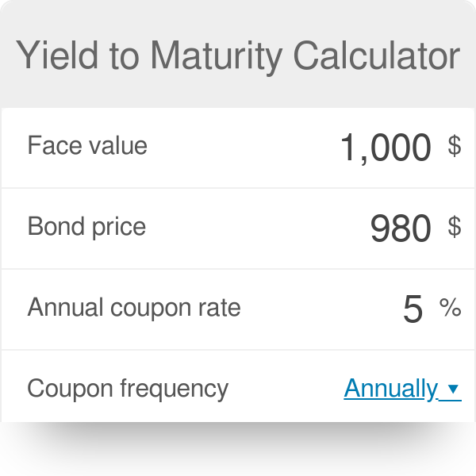This screenshot has width=476, height=476.
Task: Open the Annually coupon frequency dropdown
Action: [x=390, y=388]
